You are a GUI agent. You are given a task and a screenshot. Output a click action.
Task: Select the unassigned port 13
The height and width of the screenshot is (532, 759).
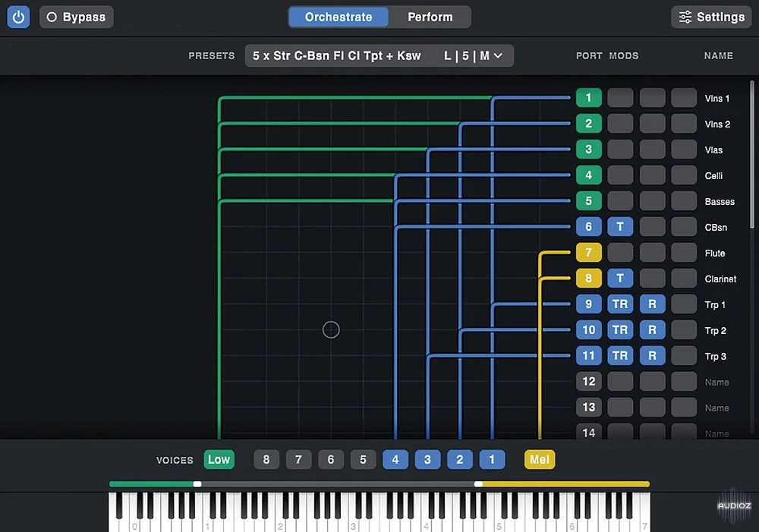589,407
